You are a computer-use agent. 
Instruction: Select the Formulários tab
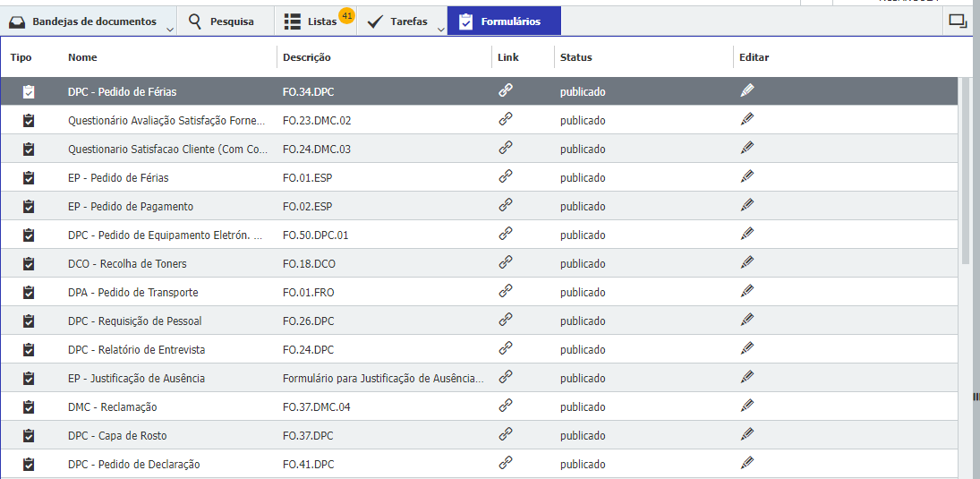click(504, 21)
